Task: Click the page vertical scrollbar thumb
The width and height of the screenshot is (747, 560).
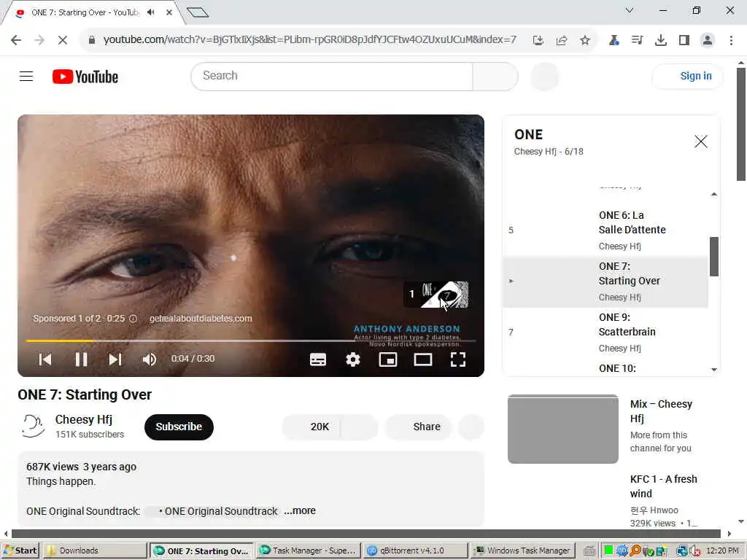Action: pos(741,124)
